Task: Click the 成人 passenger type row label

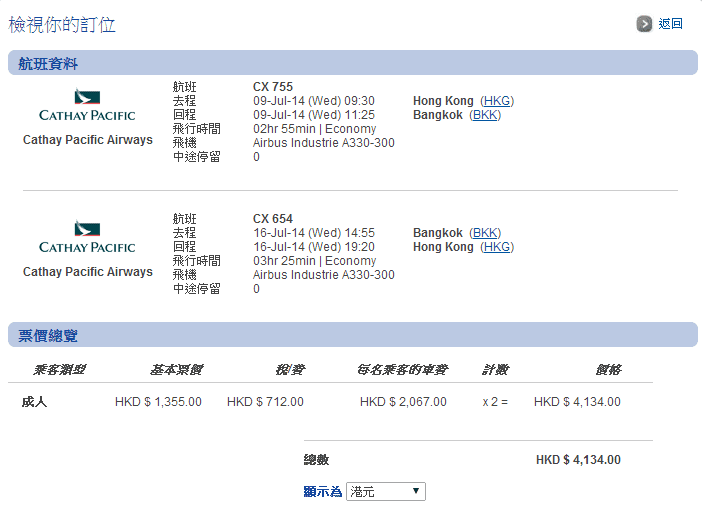Action: coord(34,402)
